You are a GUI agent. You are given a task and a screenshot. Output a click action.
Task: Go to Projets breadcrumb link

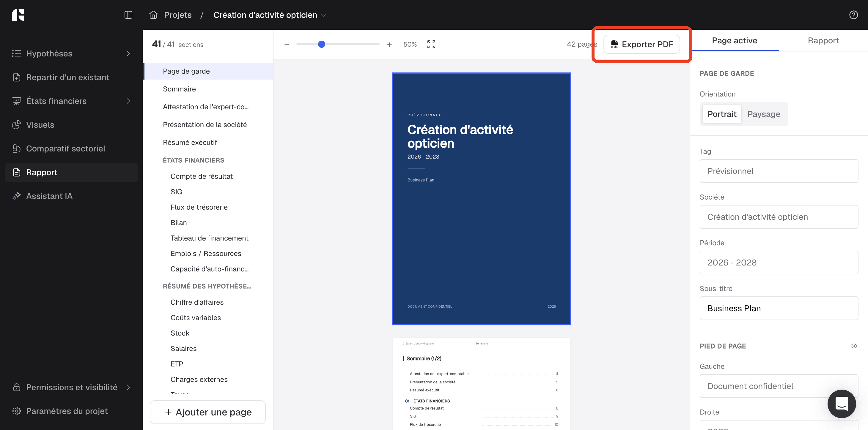pyautogui.click(x=177, y=15)
